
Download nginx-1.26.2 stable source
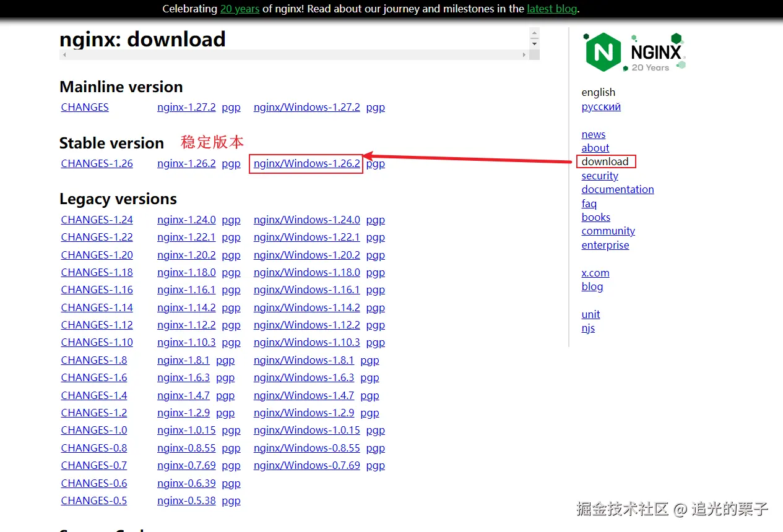click(186, 163)
